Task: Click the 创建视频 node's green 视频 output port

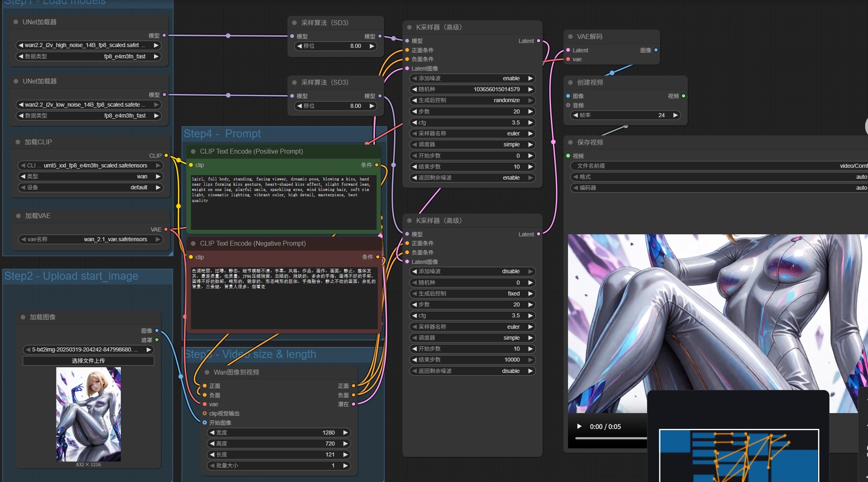Action: point(684,96)
